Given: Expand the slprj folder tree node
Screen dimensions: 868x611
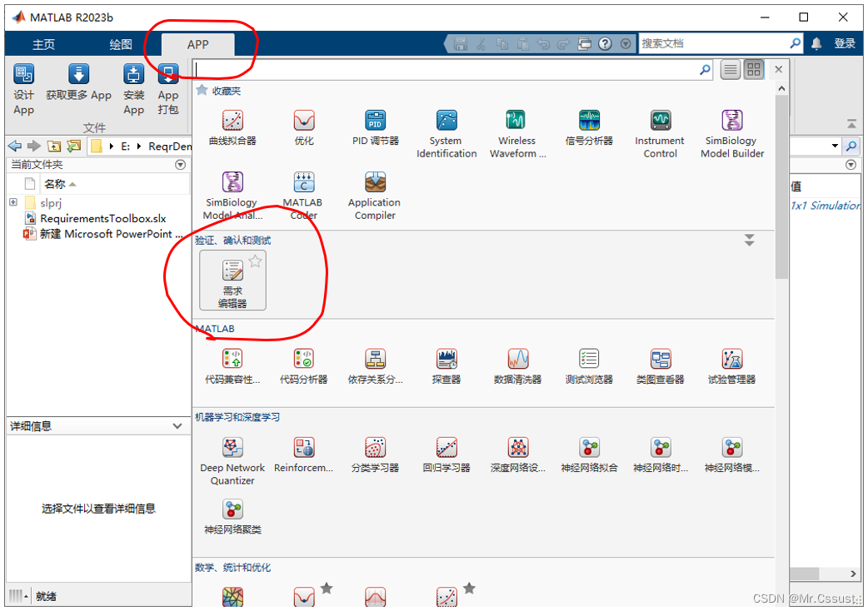Looking at the screenshot, I should coord(13,202).
